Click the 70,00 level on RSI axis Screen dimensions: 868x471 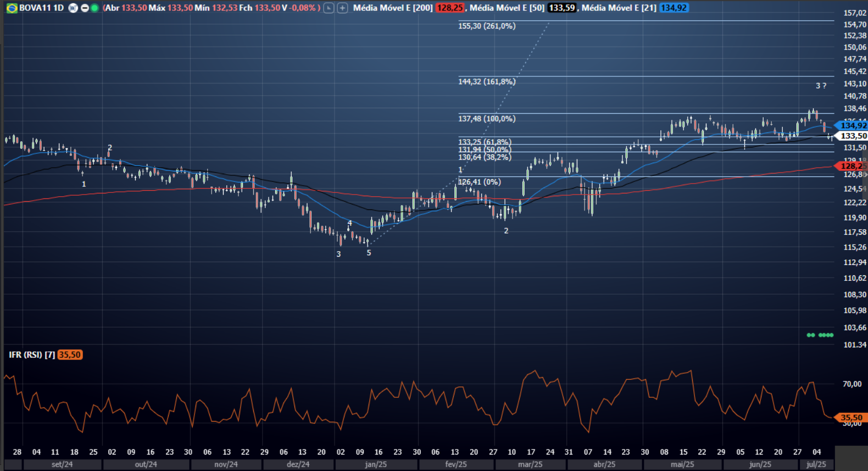(852, 384)
